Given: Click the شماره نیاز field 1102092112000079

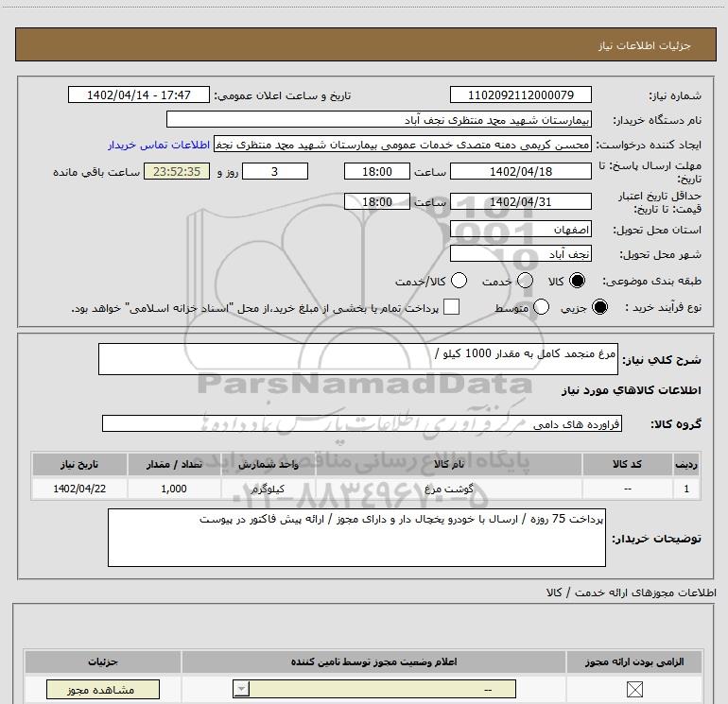Looking at the screenshot, I should tap(520, 94).
